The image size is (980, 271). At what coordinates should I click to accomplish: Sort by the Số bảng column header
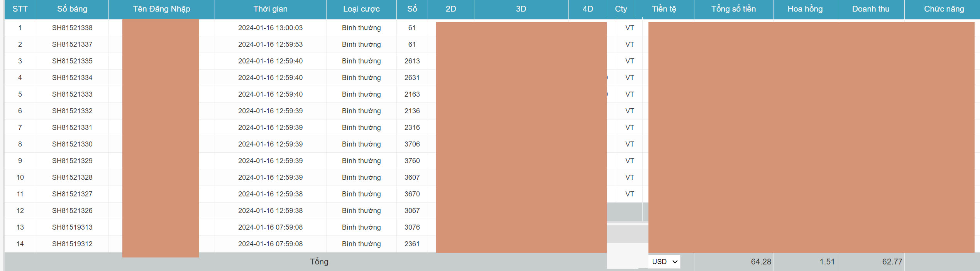click(x=72, y=9)
